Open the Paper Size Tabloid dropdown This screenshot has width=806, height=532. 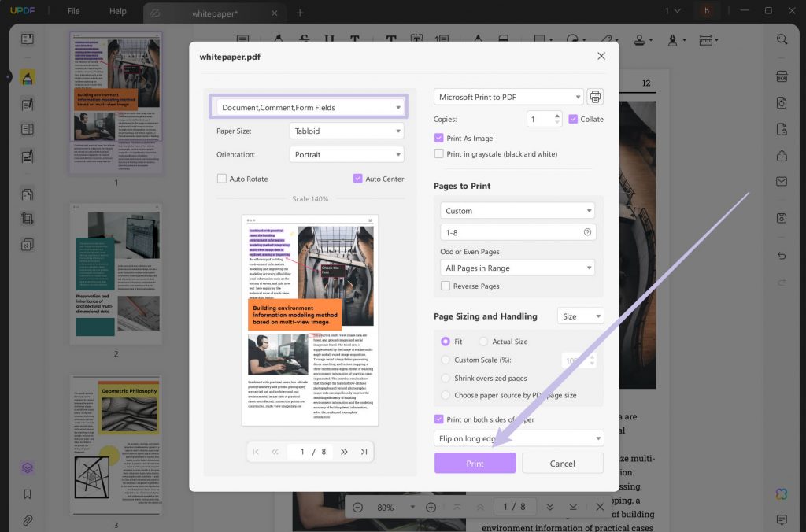[x=346, y=131]
